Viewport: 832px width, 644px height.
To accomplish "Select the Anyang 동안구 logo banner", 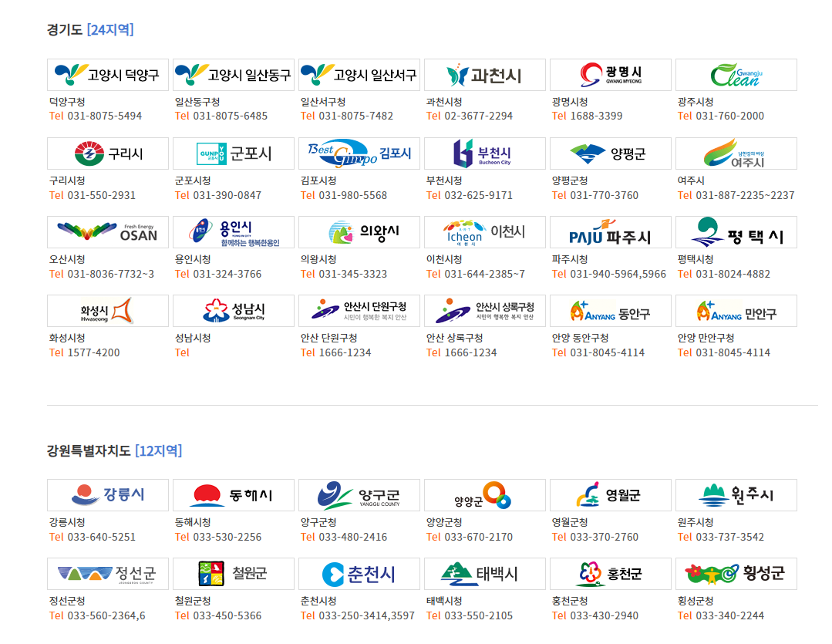I will (611, 311).
